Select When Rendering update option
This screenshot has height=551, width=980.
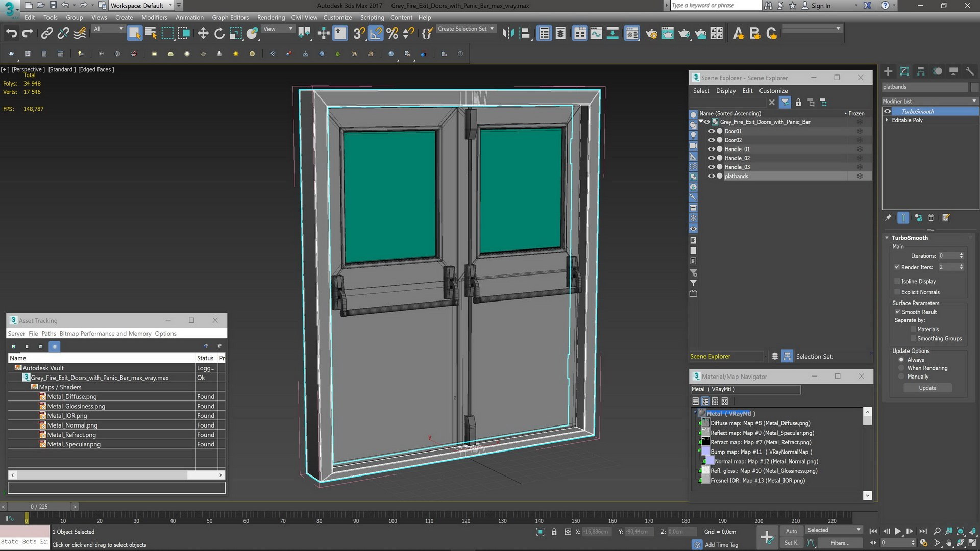tap(901, 368)
